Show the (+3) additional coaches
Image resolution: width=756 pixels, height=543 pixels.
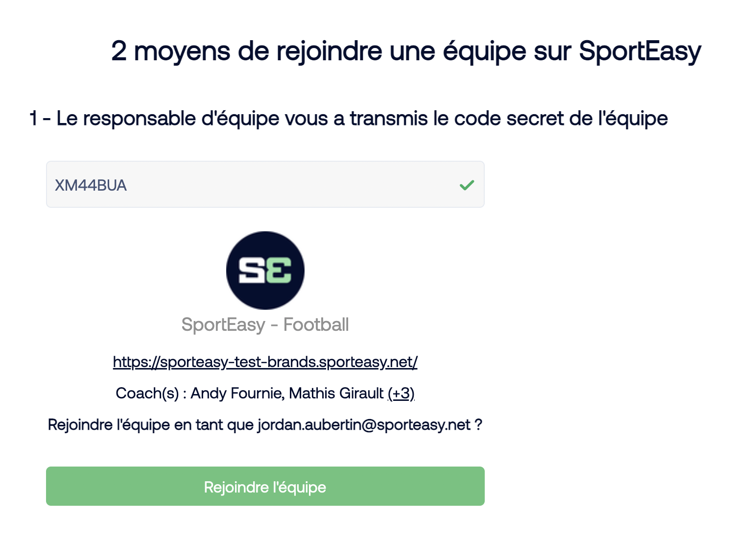point(401,394)
